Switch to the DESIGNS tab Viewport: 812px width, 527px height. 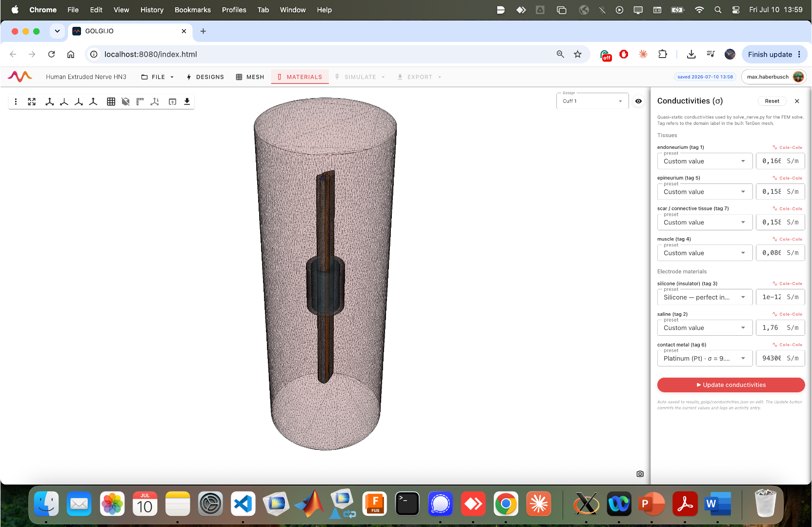tap(205, 77)
